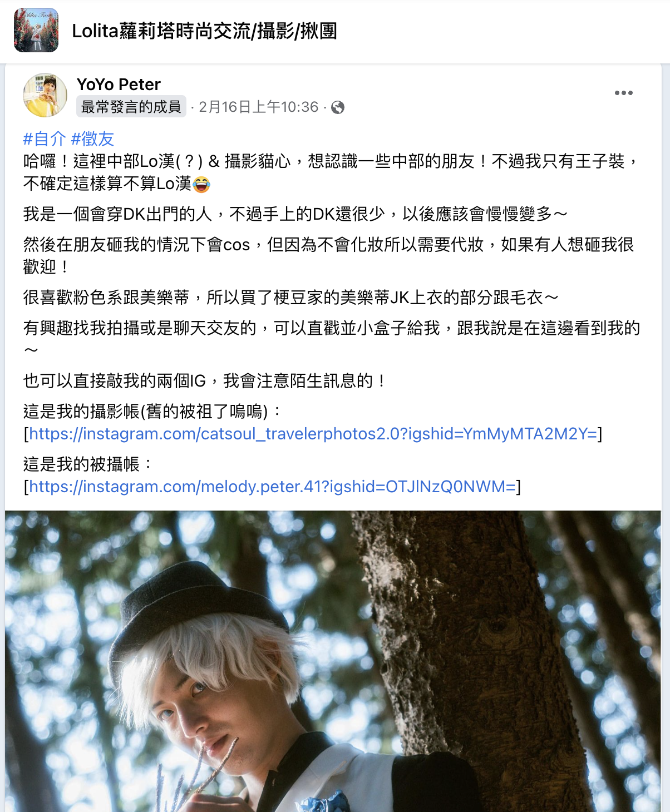
Task: Click the laughing-crying emoji after Lo漢
Action: [x=201, y=184]
